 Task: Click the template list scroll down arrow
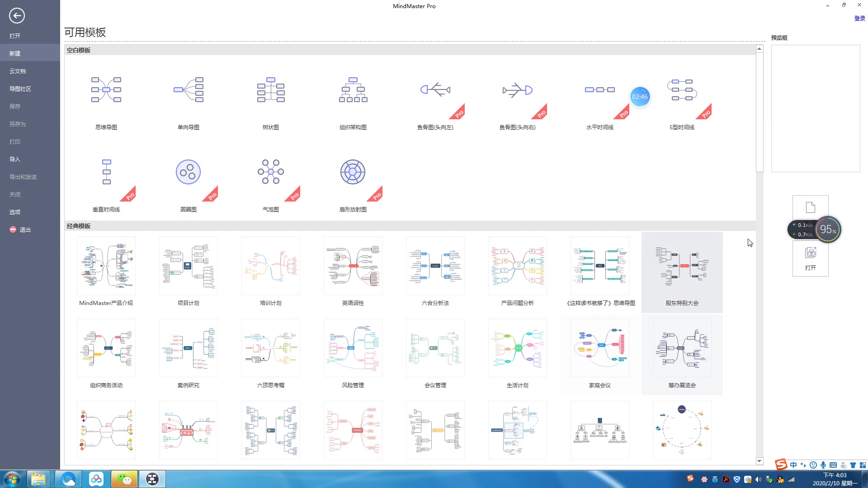coord(759,461)
